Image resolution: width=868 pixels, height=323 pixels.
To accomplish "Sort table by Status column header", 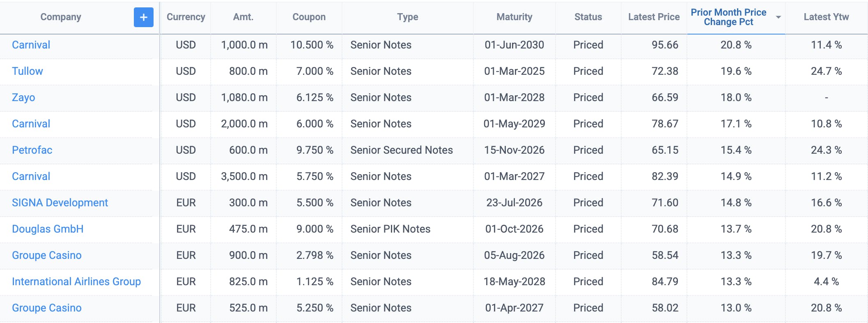I will pyautogui.click(x=588, y=17).
